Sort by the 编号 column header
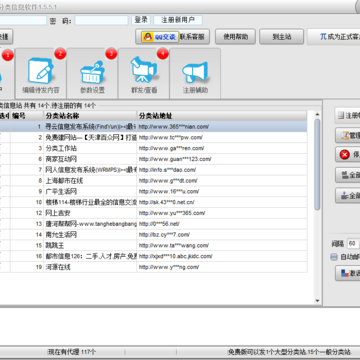 (27, 116)
